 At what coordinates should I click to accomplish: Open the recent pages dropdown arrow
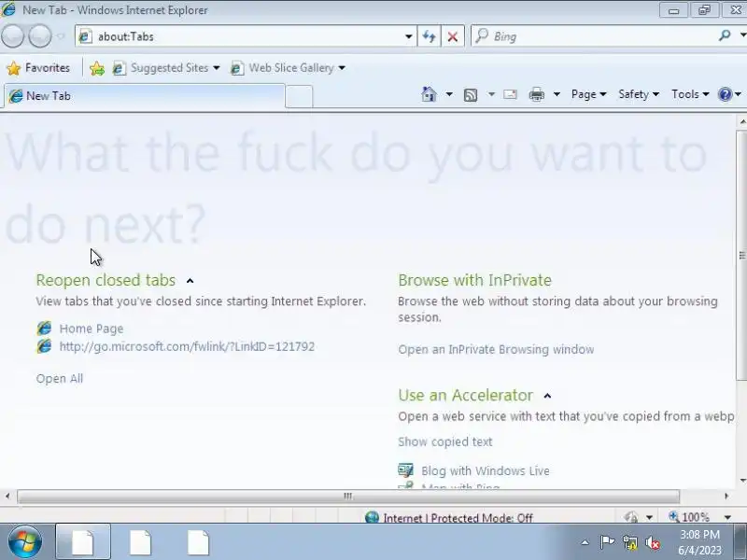[x=61, y=36]
